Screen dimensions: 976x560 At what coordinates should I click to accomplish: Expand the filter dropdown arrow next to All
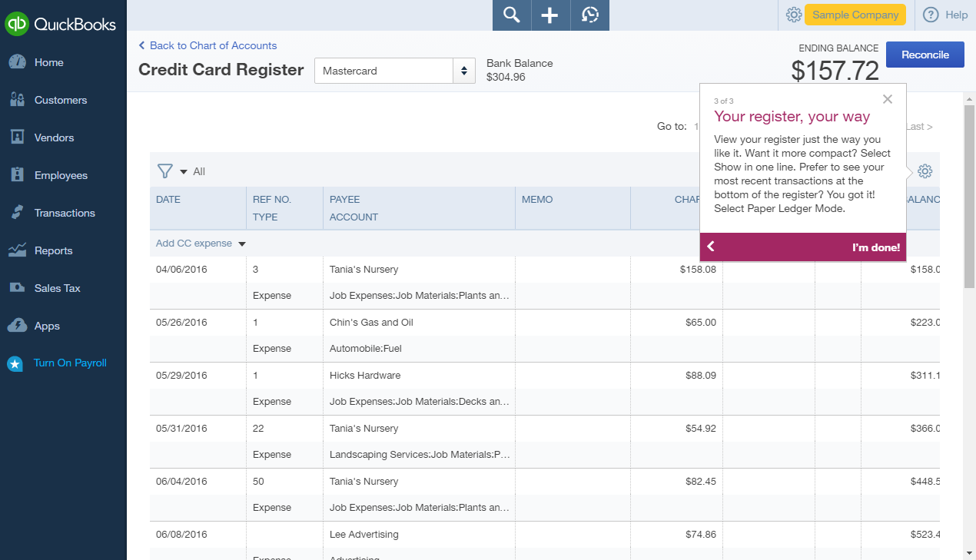click(x=184, y=171)
